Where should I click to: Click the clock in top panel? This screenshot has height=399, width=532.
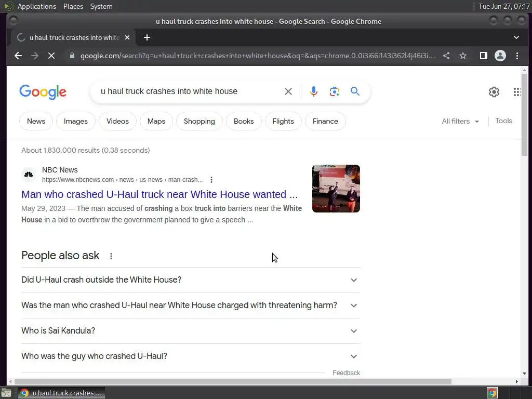(x=504, y=6)
